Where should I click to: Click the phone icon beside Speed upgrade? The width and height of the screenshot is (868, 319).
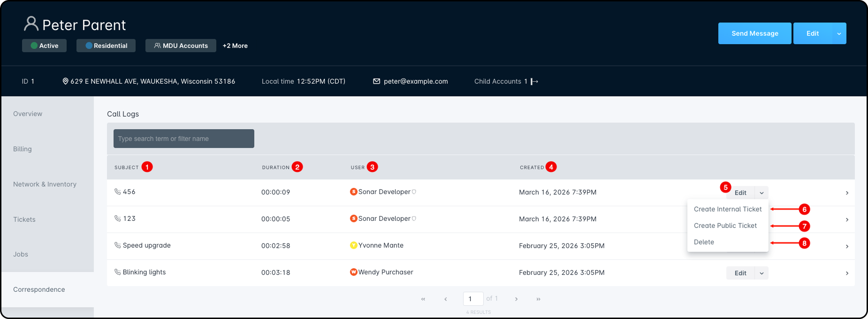117,245
